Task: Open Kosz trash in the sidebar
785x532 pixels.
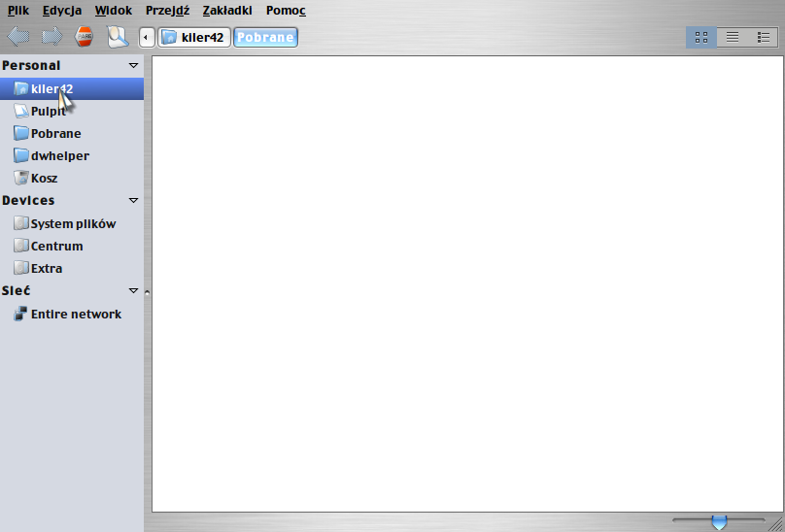Action: pos(72,179)
